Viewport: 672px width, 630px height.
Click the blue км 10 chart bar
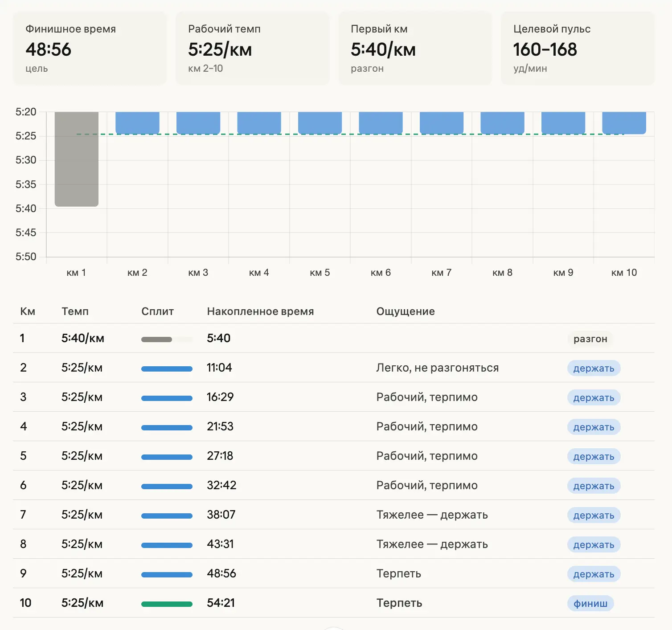click(x=624, y=123)
